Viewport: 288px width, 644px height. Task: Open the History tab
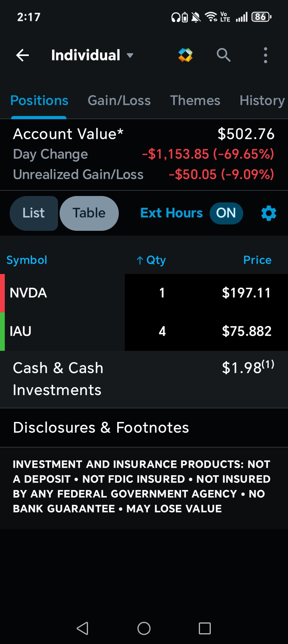(262, 100)
